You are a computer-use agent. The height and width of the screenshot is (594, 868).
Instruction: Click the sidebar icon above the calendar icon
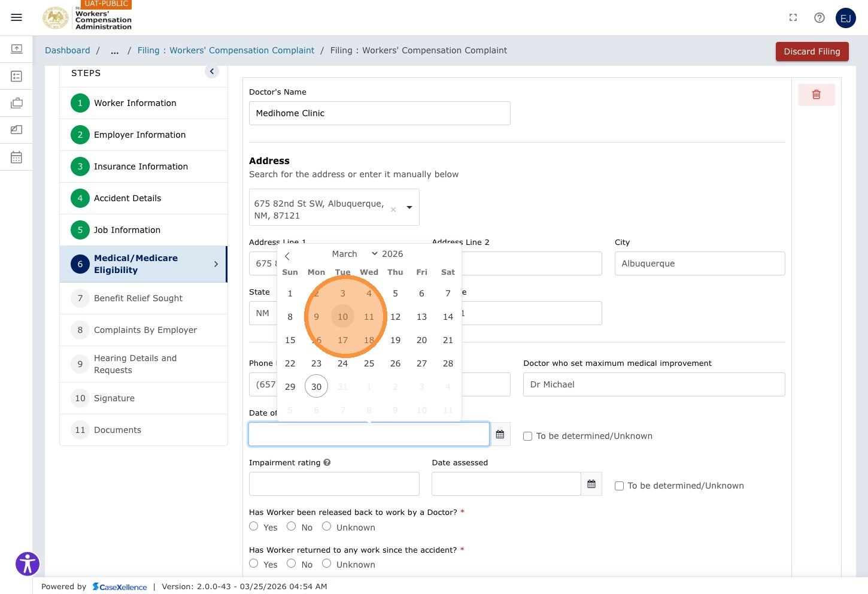click(17, 130)
